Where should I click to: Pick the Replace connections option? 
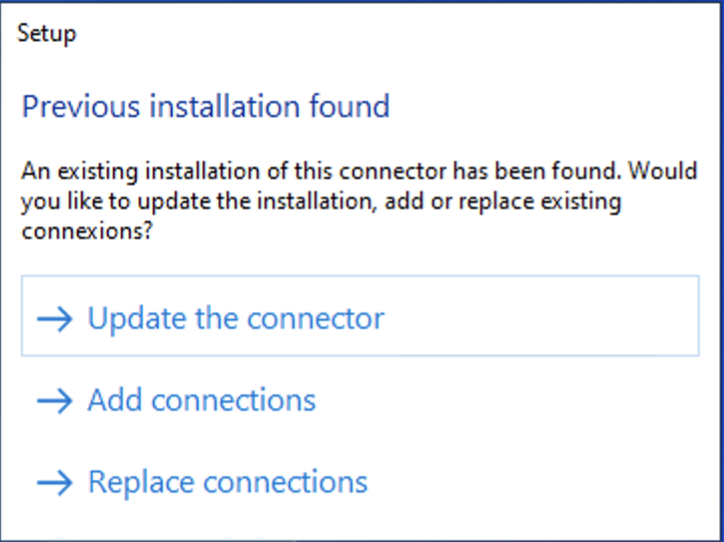pos(228,483)
